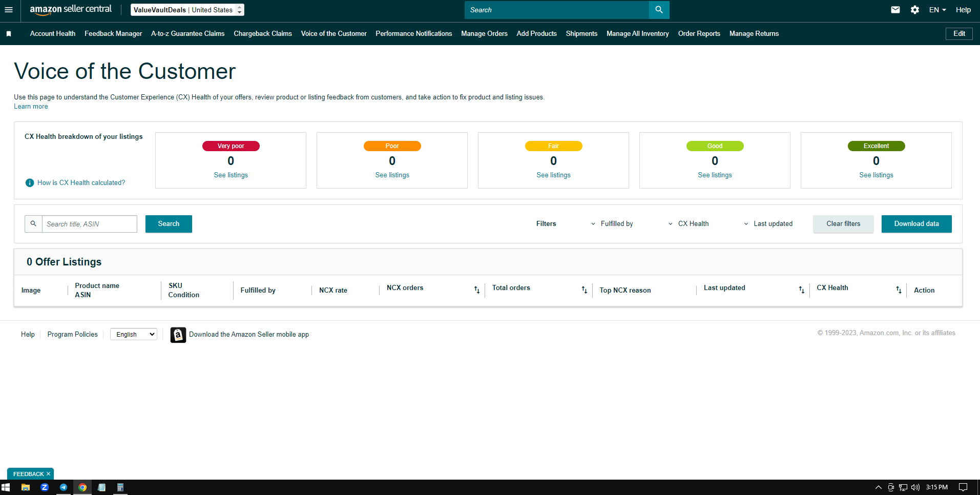The height and width of the screenshot is (495, 980).
Task: Sort by NCX orders arrows
Action: coord(477,290)
